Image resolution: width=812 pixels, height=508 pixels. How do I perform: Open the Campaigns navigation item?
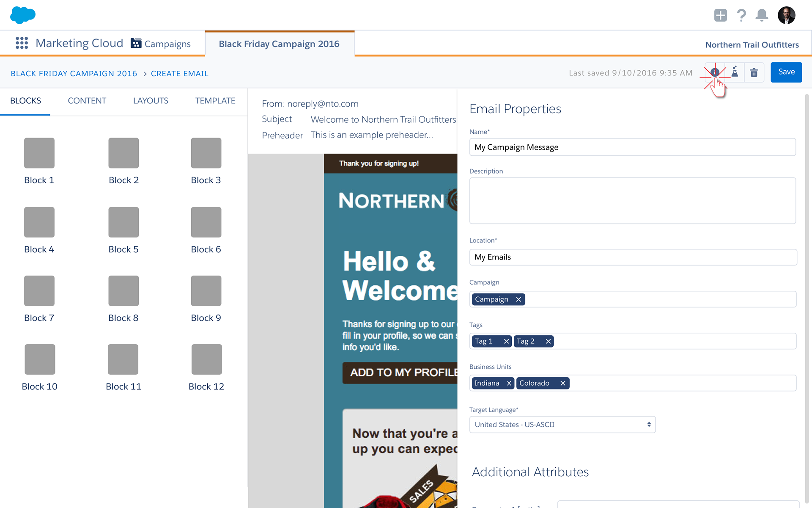[161, 44]
